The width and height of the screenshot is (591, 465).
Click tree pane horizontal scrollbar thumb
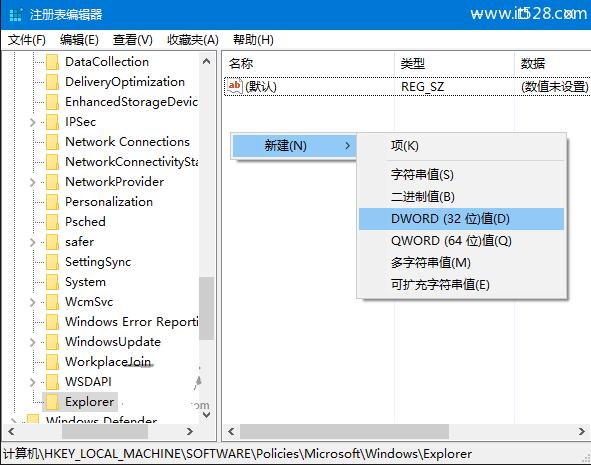point(105,431)
